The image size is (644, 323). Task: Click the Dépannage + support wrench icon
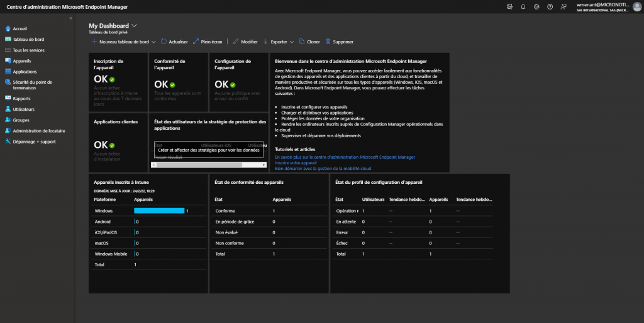[8, 142]
